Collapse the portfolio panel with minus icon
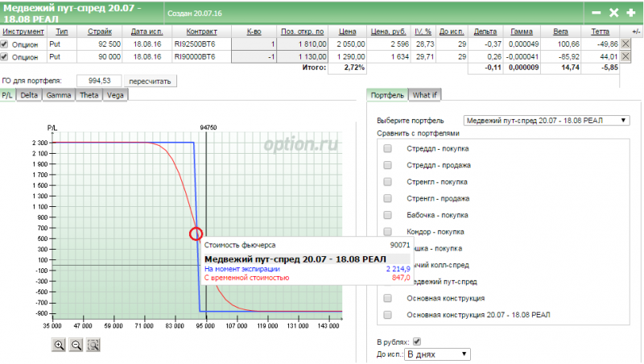This screenshot has height=364, width=644. 597,13
